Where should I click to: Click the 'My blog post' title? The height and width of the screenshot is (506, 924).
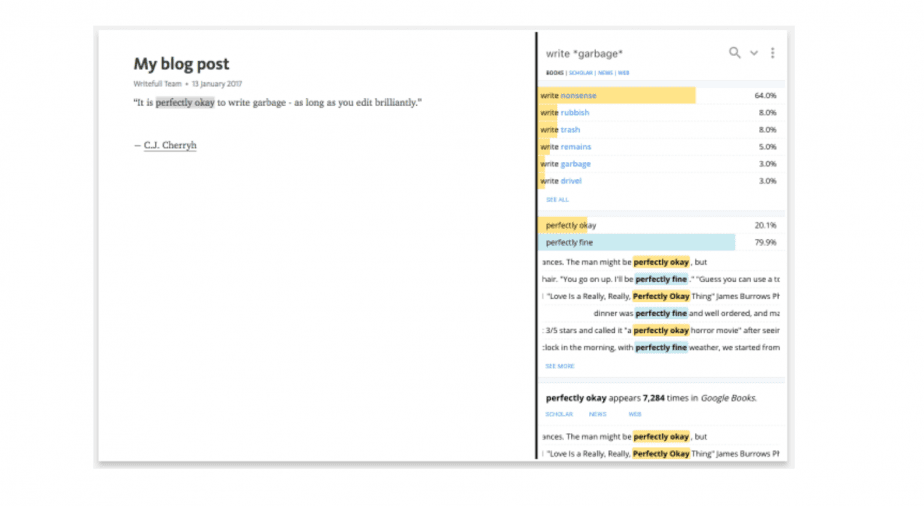pyautogui.click(x=182, y=64)
